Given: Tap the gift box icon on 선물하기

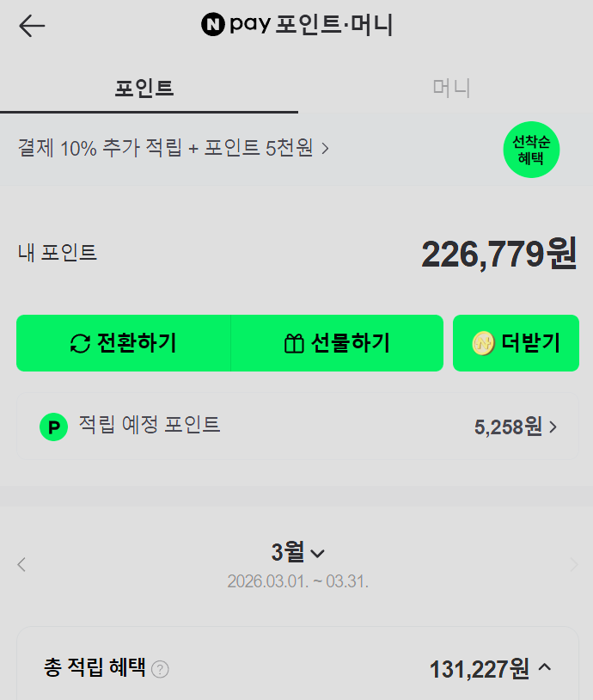Looking at the screenshot, I should pos(294,344).
